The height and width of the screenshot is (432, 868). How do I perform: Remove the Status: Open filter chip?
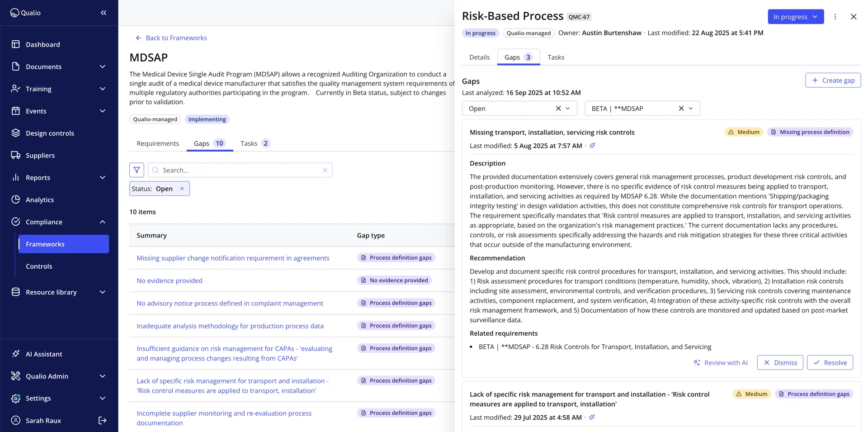[x=182, y=189]
